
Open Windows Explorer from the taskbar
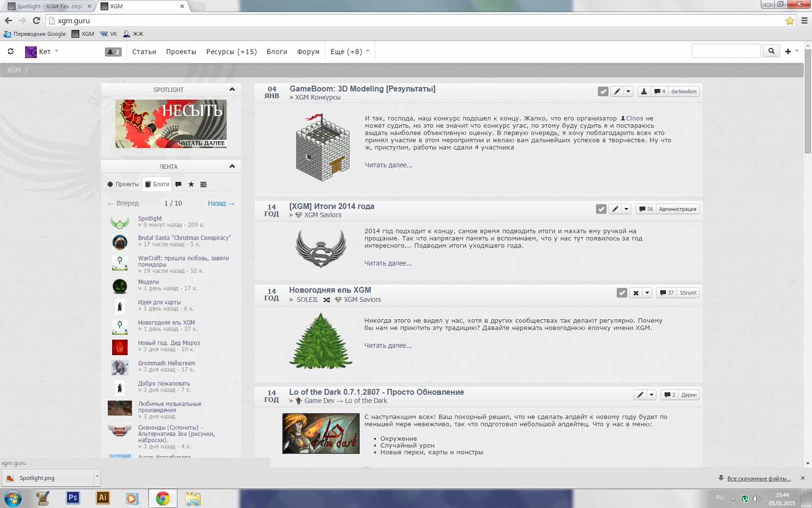point(192,498)
